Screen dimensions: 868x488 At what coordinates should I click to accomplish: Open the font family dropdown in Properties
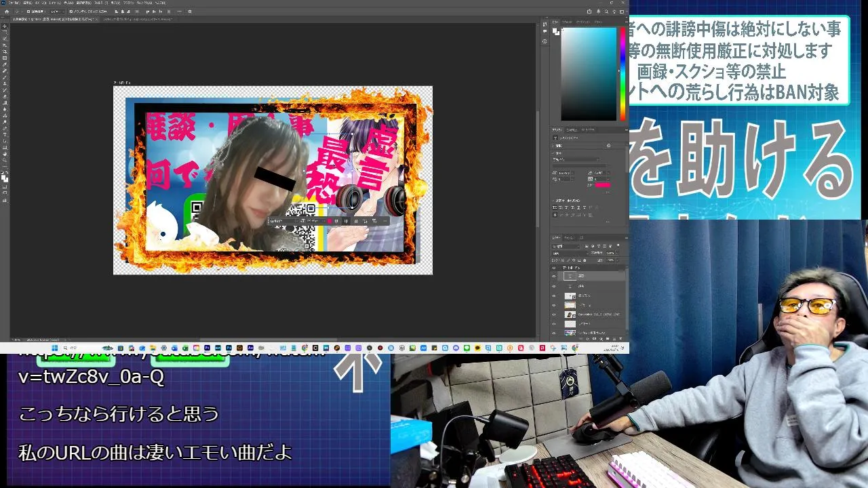coord(576,159)
